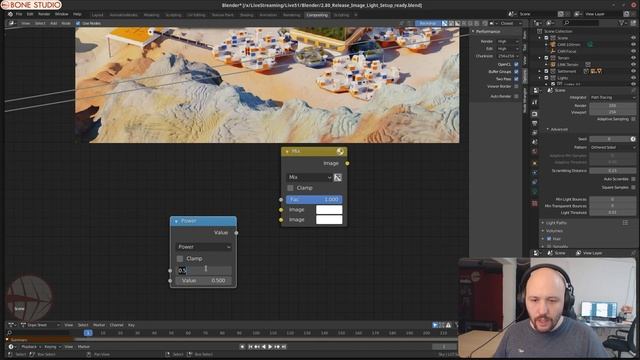
Task: Click the 0.5 value input field on Power node
Action: 203,270
